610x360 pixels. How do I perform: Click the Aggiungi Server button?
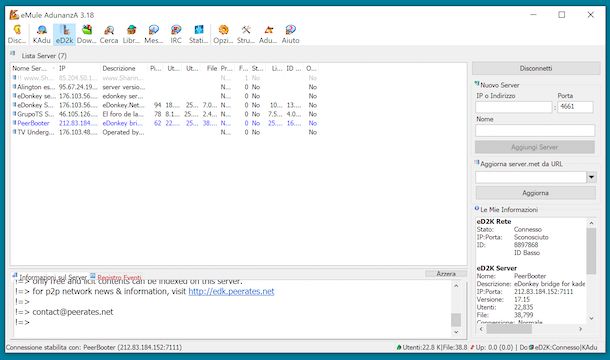(x=535, y=147)
